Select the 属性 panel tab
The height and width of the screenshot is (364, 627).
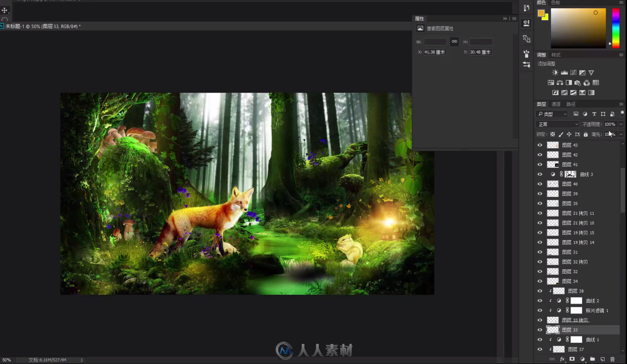click(419, 19)
